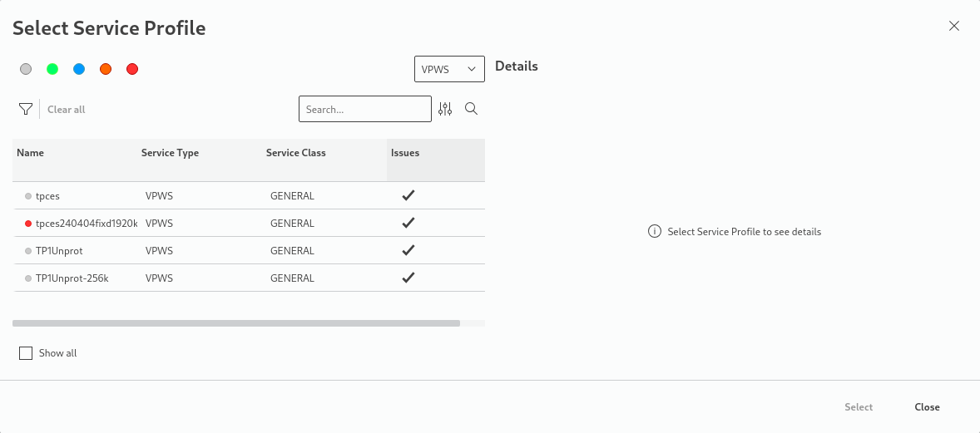Click the filter funnel icon

[x=26, y=109]
